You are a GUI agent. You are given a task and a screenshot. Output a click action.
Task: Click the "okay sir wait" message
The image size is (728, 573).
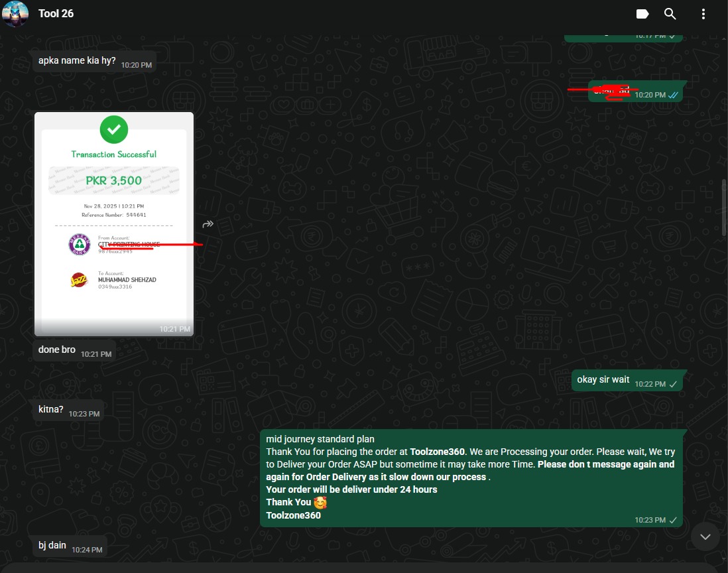(603, 380)
